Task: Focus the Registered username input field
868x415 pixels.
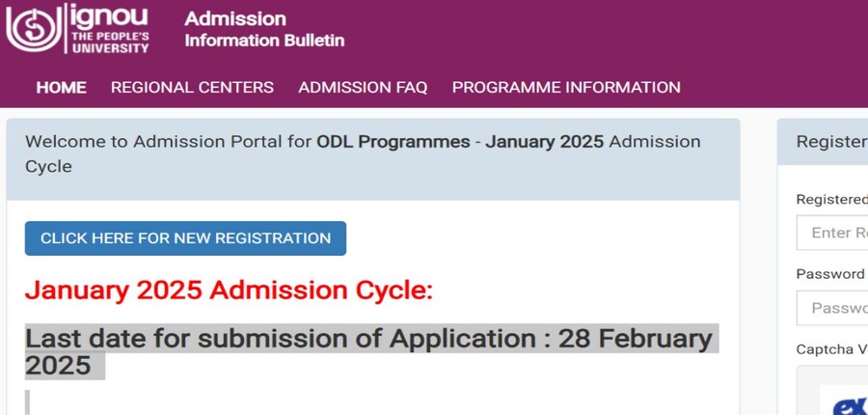Action: tap(834, 233)
